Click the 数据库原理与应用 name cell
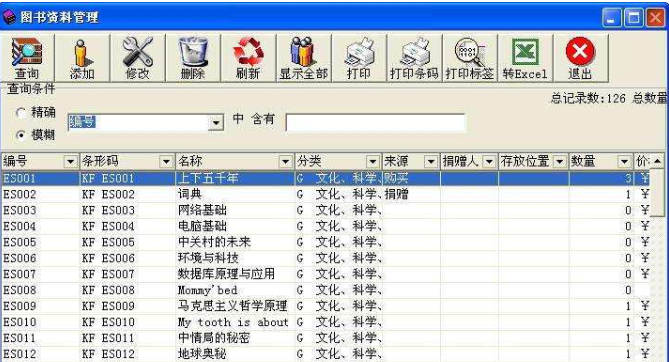The image size is (669, 362). click(235, 274)
